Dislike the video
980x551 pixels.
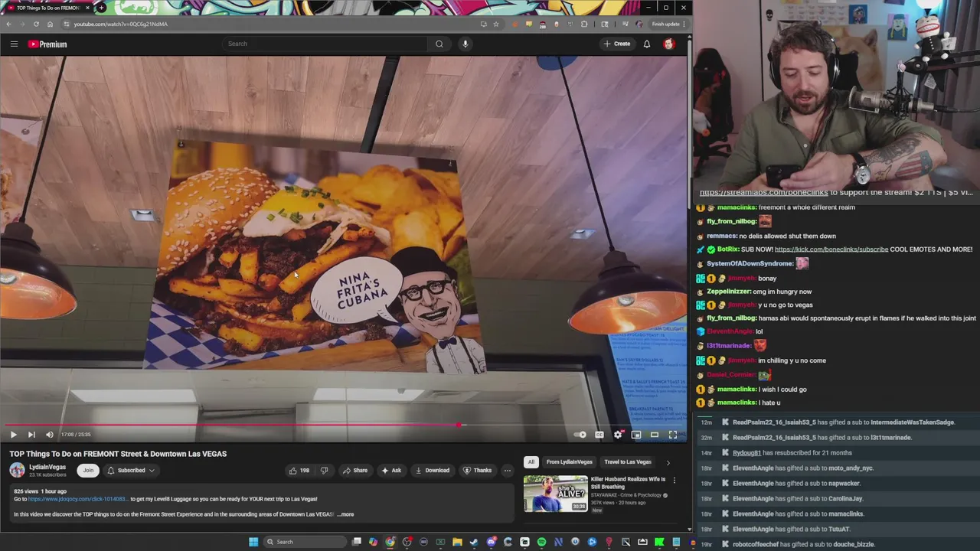click(325, 471)
